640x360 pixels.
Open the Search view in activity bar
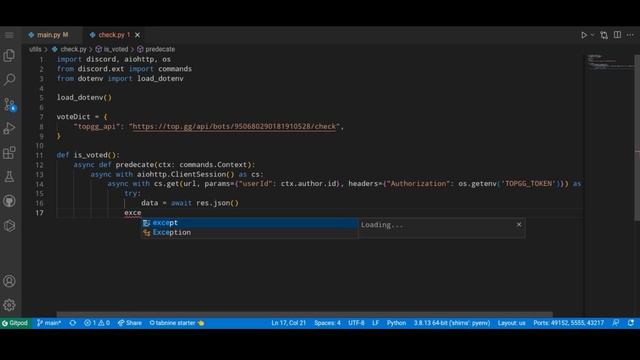coord(9,79)
